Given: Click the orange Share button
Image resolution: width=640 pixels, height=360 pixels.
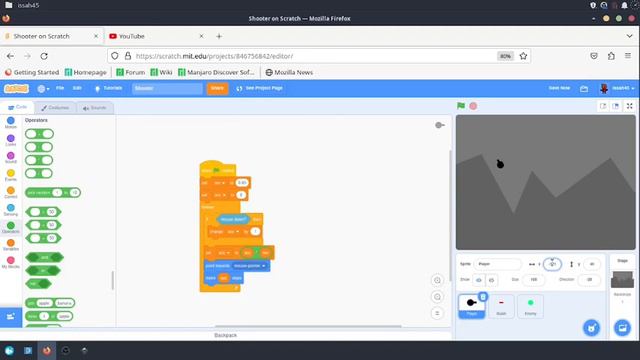Looking at the screenshot, I should coord(217,88).
